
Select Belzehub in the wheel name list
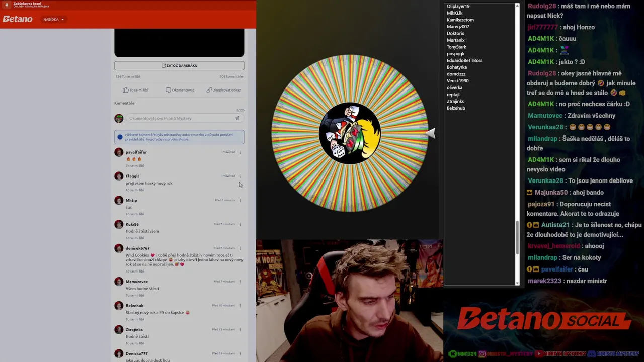456,108
